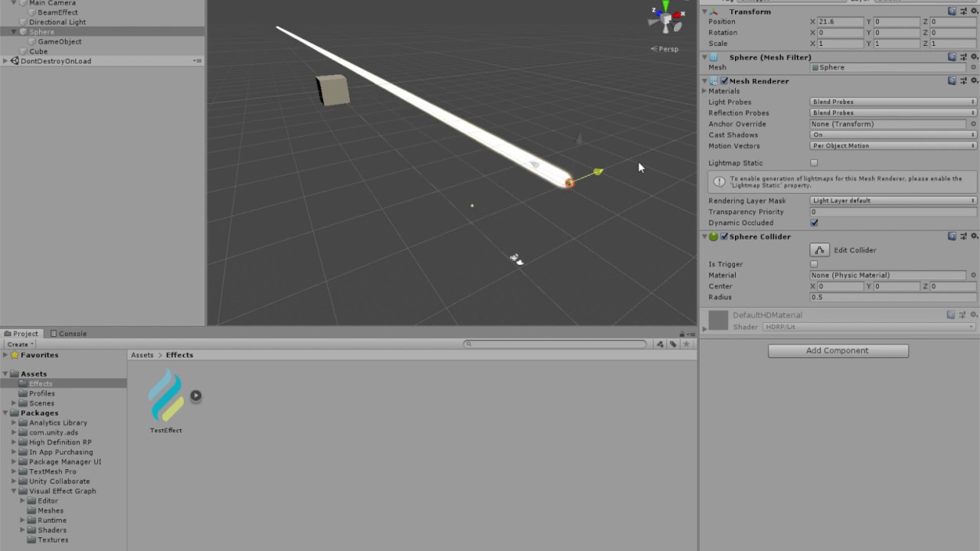The height and width of the screenshot is (551, 980).
Task: Click the Edit Collider button
Action: click(820, 250)
